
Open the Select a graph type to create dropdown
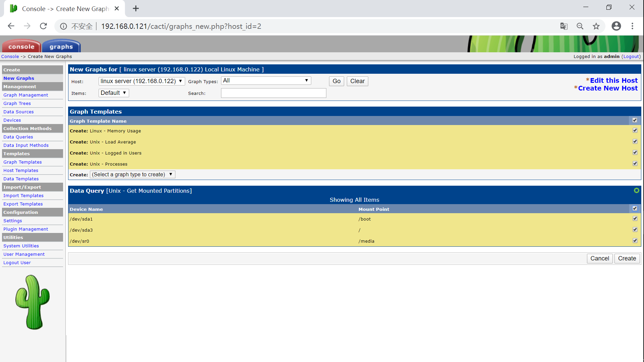tap(132, 175)
